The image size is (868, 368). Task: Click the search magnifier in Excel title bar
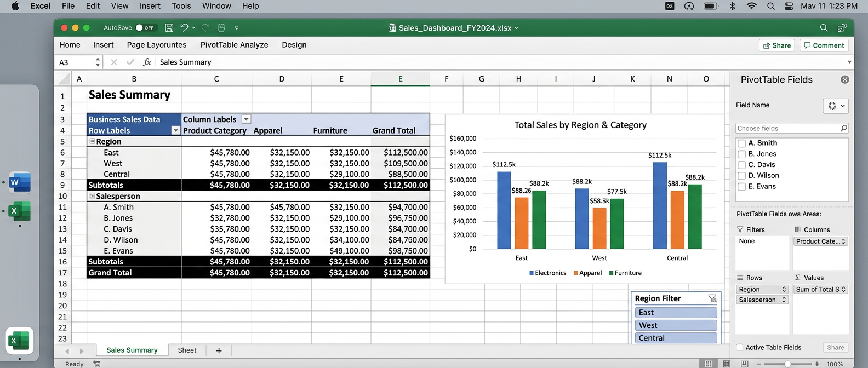(x=824, y=27)
